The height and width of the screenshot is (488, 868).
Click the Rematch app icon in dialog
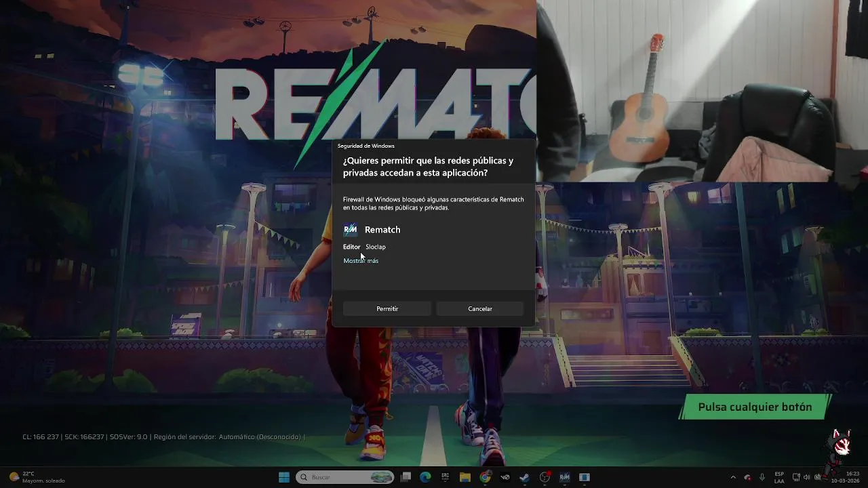[351, 230]
